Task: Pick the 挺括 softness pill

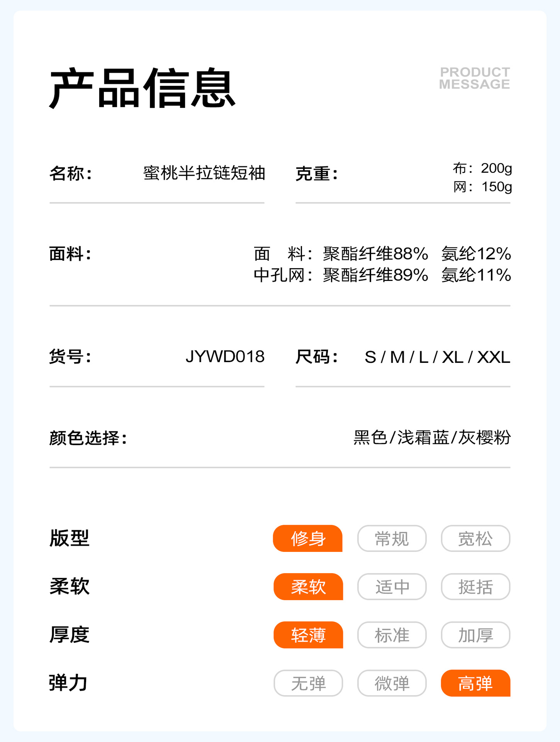Action: (x=475, y=587)
